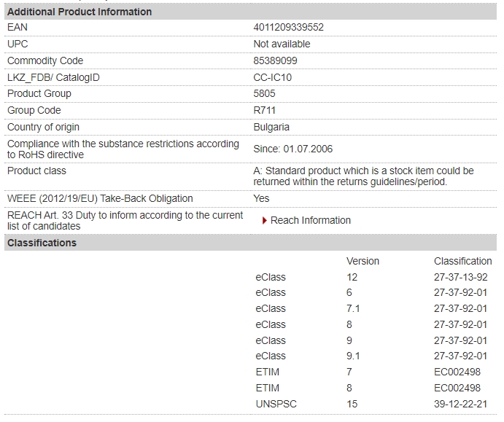Click the ETIM version 8 cell
Screen dimensions: 504x422
tap(349, 388)
